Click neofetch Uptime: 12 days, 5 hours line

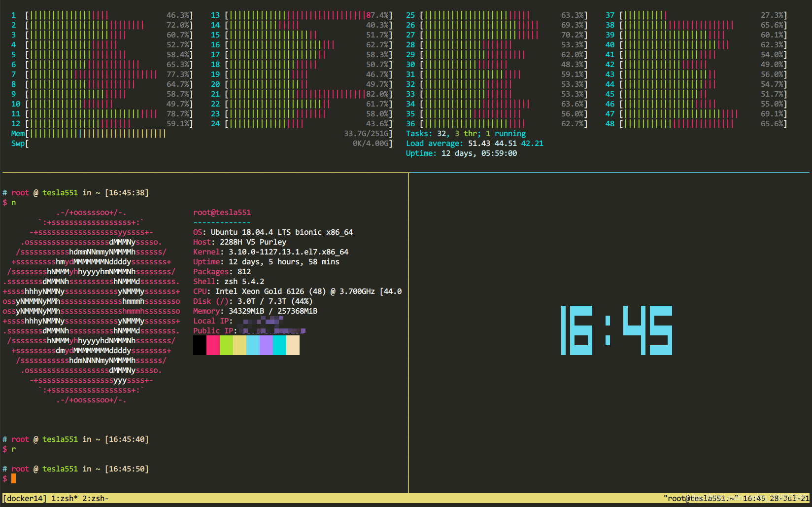[266, 262]
